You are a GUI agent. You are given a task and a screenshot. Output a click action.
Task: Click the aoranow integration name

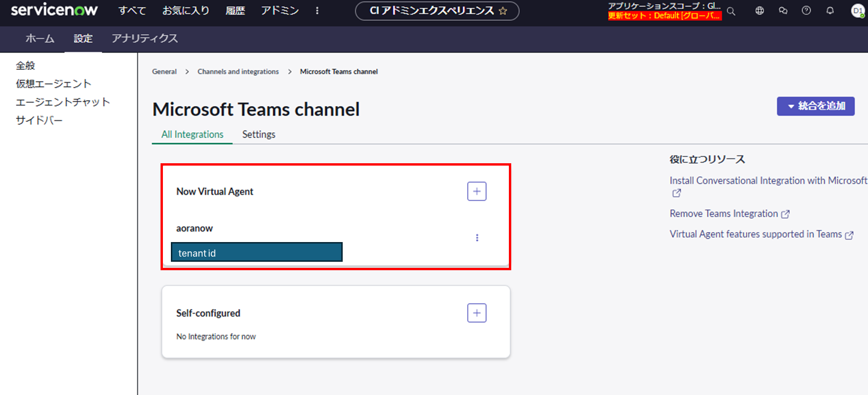pos(194,228)
